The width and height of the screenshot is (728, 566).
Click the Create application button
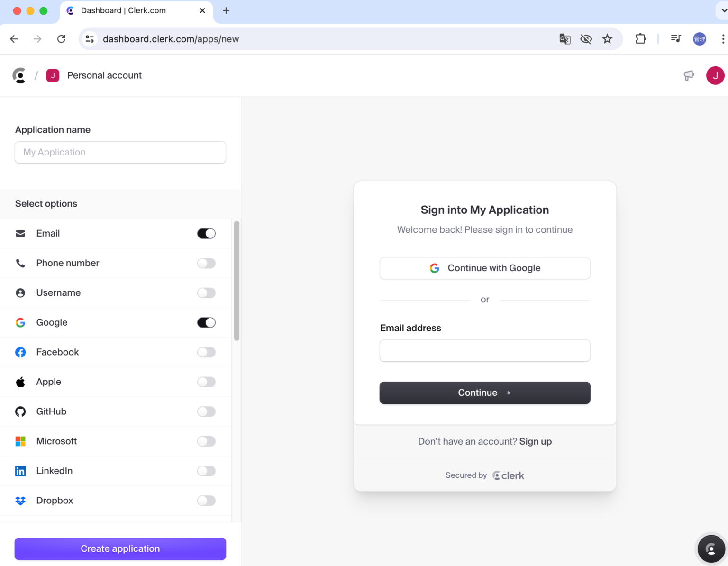(x=120, y=548)
